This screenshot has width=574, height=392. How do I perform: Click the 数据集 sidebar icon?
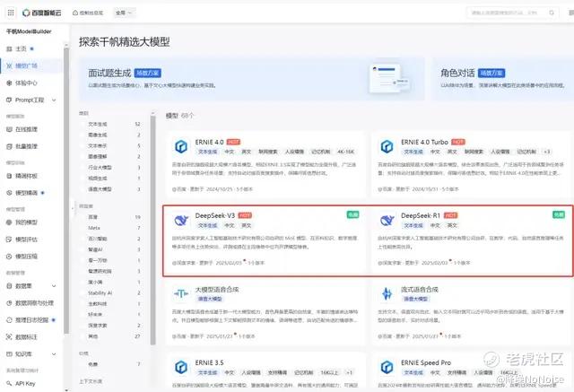(9, 286)
